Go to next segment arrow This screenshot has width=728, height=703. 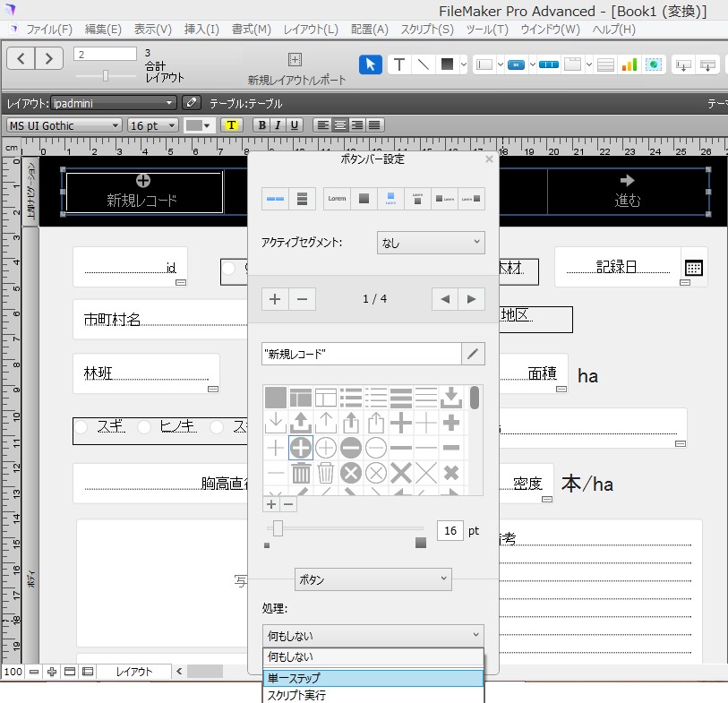[x=472, y=299]
